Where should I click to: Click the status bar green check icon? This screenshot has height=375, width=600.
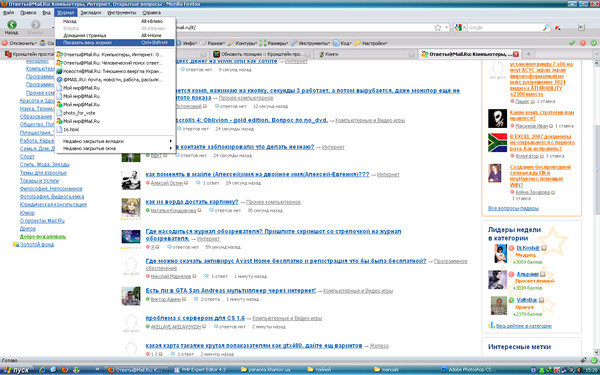[593, 360]
